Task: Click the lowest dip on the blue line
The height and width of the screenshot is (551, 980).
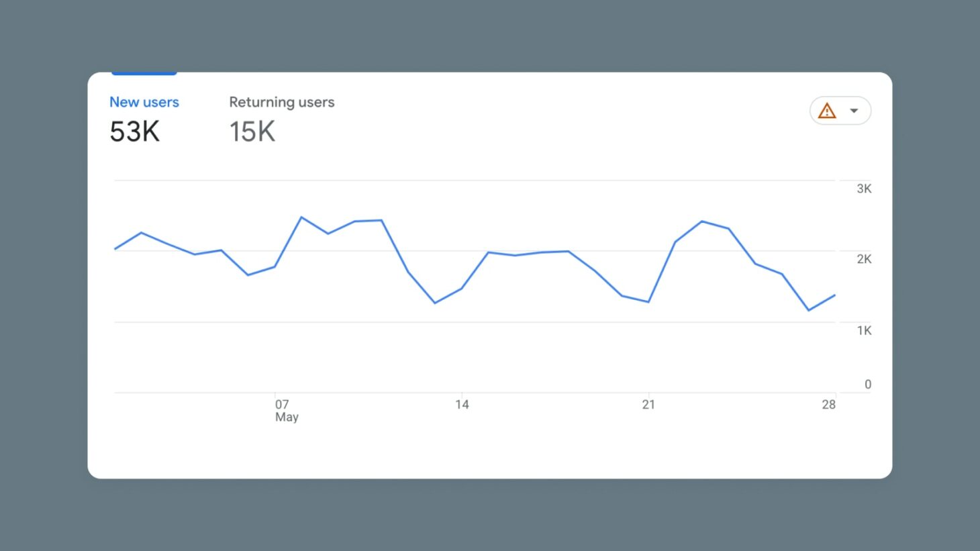Action: (x=809, y=310)
